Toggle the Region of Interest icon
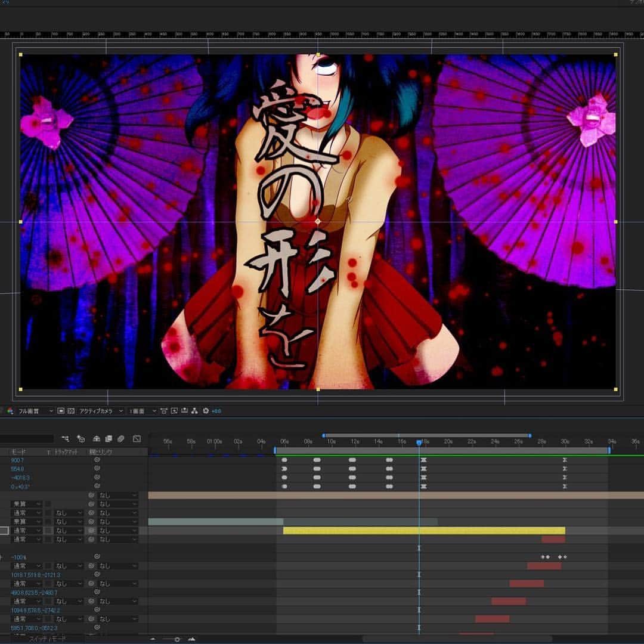The width and height of the screenshot is (644, 644). [x=61, y=411]
